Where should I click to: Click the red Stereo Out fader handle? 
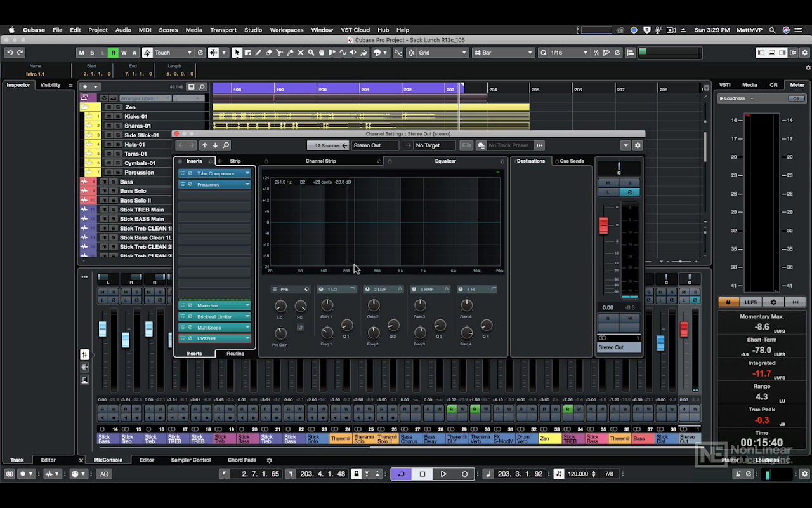click(x=604, y=225)
